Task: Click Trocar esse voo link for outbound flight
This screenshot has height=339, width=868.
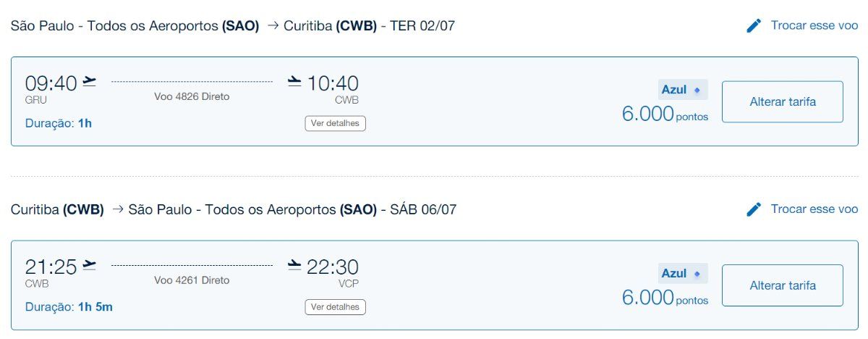Action: (x=814, y=25)
